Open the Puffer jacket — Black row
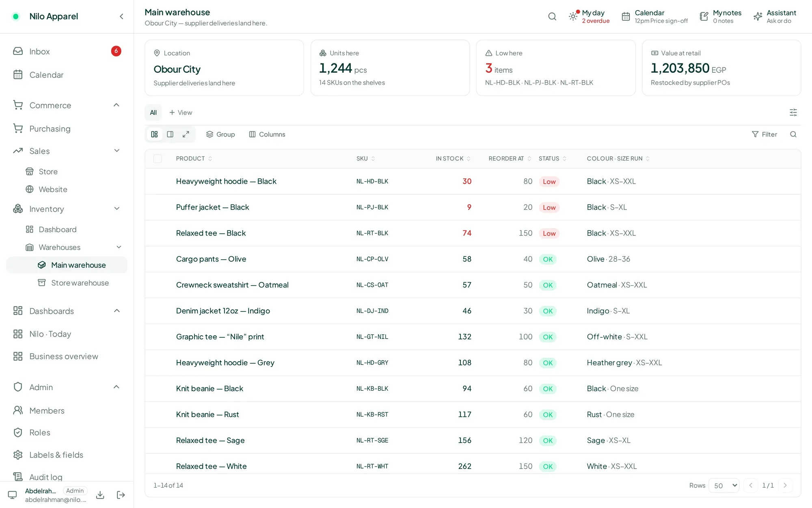 [x=473, y=207]
